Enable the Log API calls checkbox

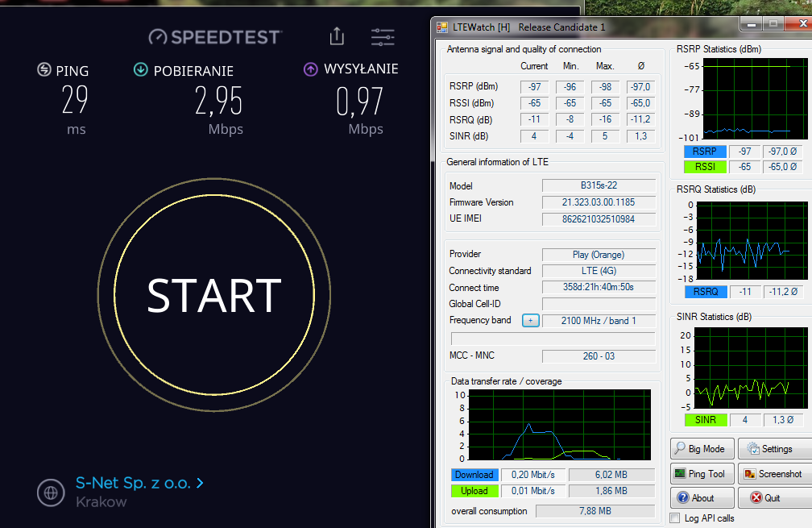click(x=675, y=518)
